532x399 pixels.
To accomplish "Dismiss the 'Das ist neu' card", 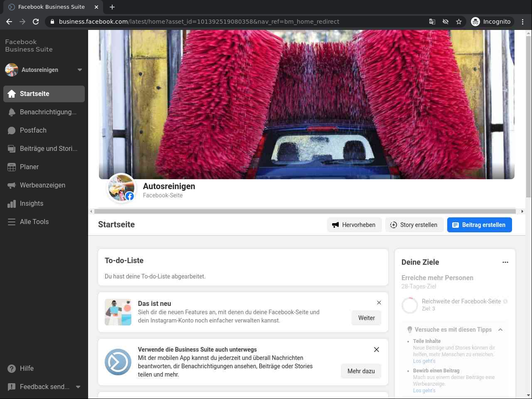I will coord(379,303).
